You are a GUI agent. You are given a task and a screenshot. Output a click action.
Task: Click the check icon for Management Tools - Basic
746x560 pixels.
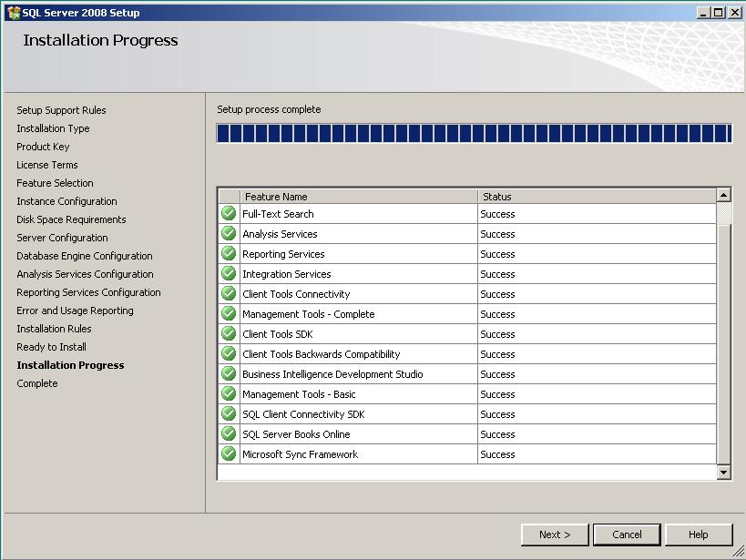pos(229,393)
